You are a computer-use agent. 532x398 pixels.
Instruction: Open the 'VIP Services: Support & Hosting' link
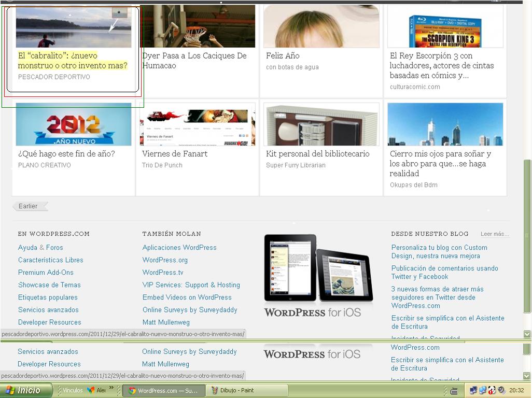tap(191, 285)
